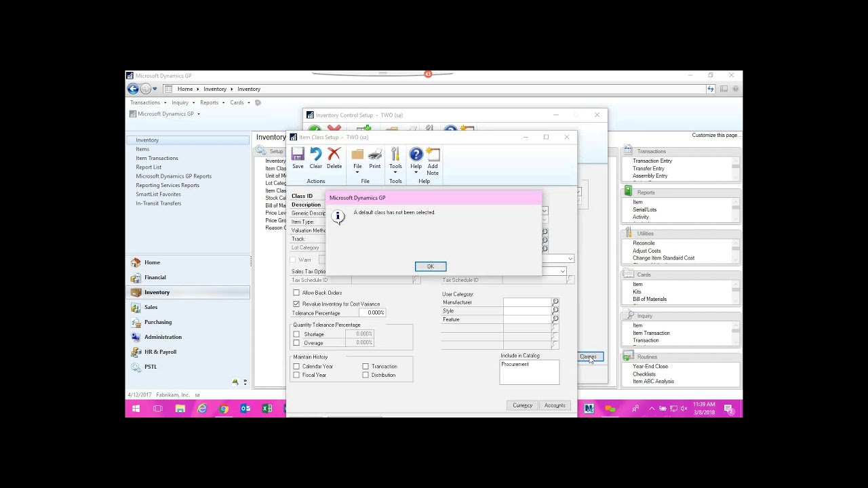The width and height of the screenshot is (868, 488).
Task: Go to the Administration navigation pane
Action: (188, 337)
